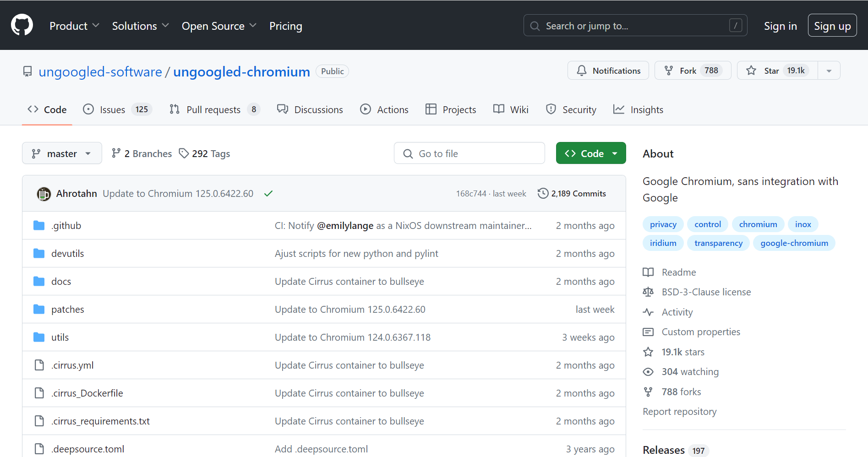Image resolution: width=868 pixels, height=457 pixels.
Task: Click the GitHub octocat logo
Action: point(22,25)
